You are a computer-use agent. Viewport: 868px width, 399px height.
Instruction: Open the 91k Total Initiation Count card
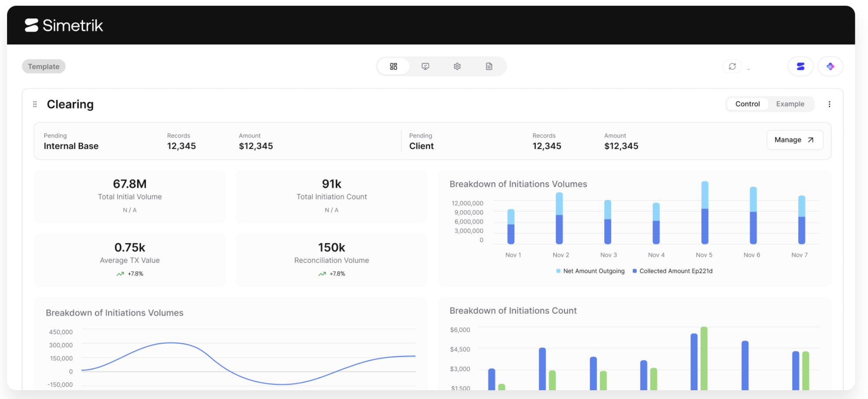(x=332, y=196)
